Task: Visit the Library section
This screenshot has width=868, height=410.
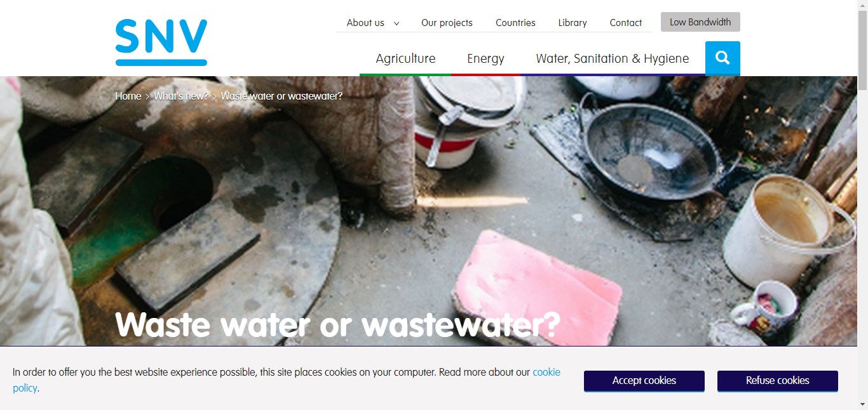Action: [573, 23]
